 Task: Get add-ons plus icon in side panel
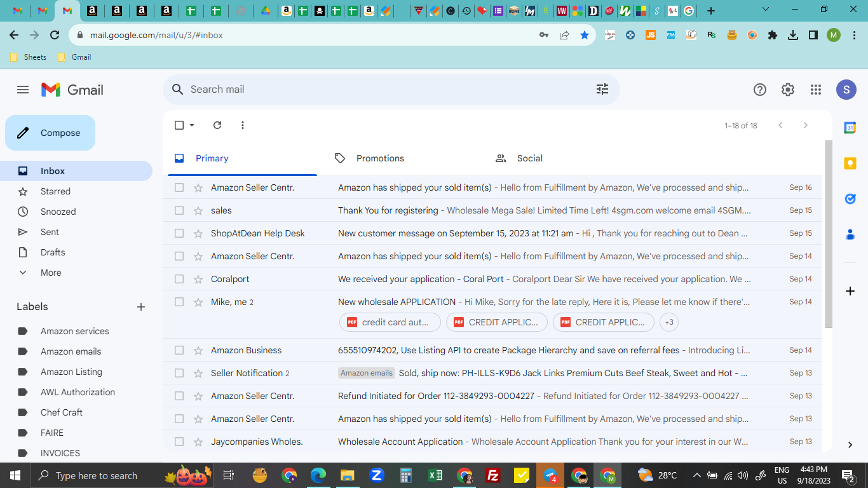(x=850, y=291)
